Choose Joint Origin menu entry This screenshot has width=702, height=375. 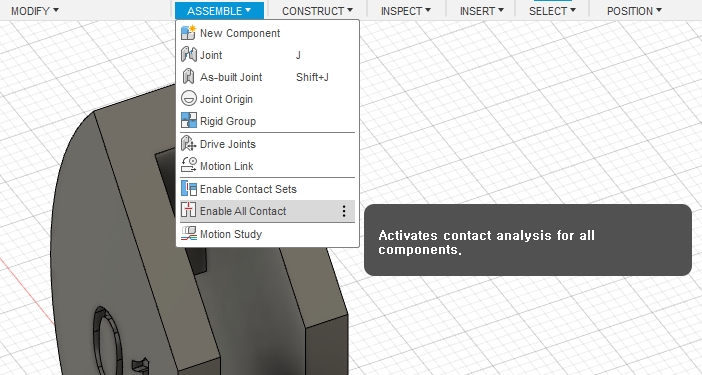267,99
